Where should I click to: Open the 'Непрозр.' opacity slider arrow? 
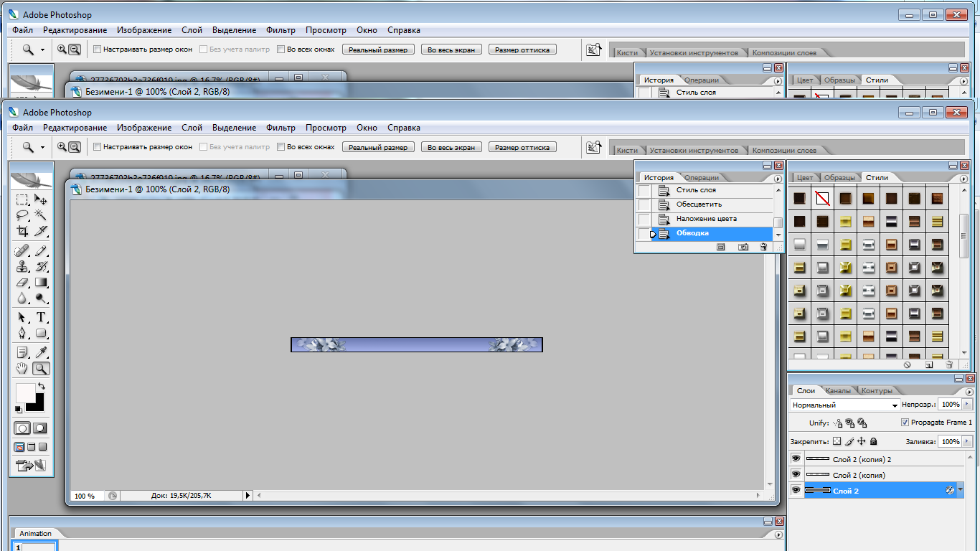click(967, 405)
